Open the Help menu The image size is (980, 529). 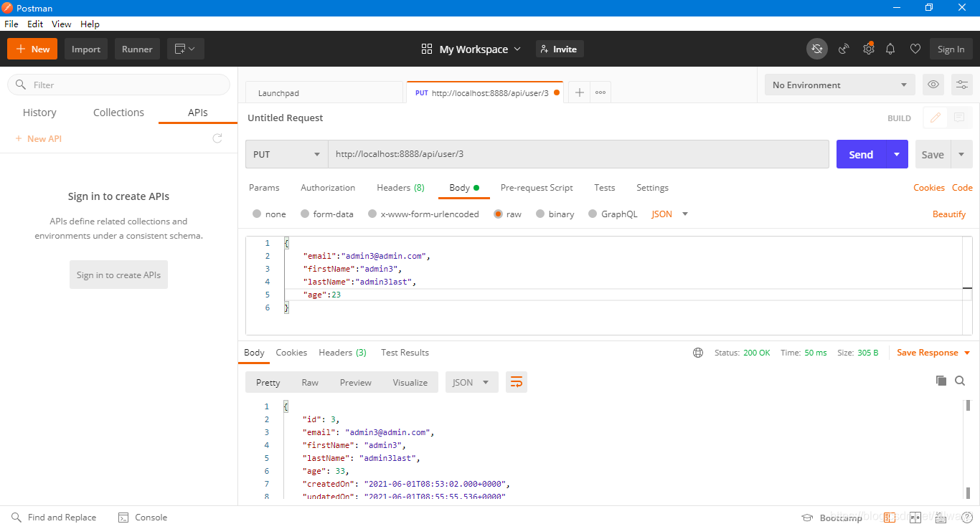coord(90,24)
